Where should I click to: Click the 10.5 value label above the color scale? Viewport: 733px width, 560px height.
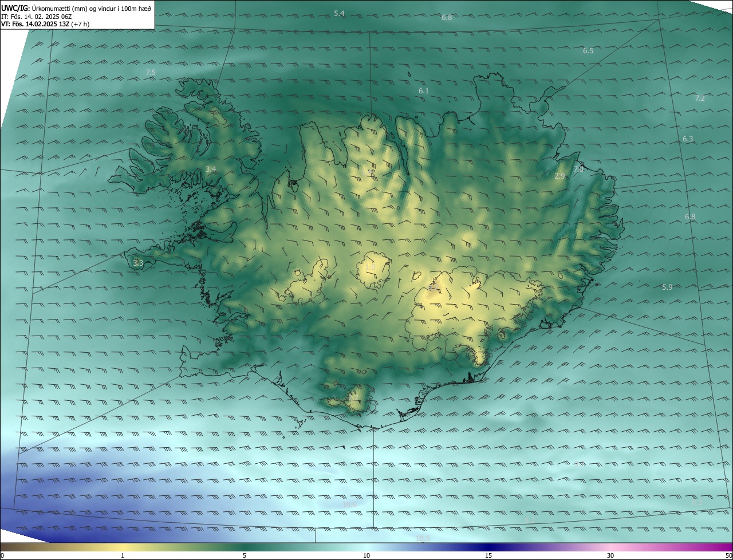423,539
